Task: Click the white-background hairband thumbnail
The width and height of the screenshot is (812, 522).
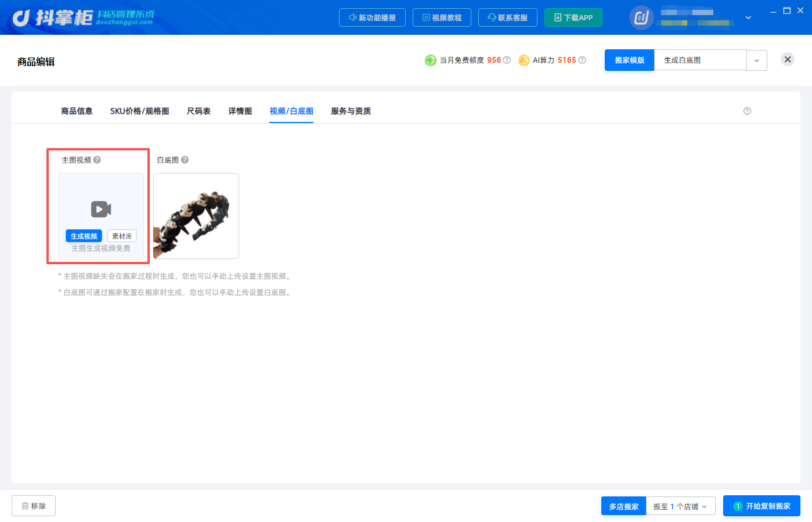Action: coord(196,216)
